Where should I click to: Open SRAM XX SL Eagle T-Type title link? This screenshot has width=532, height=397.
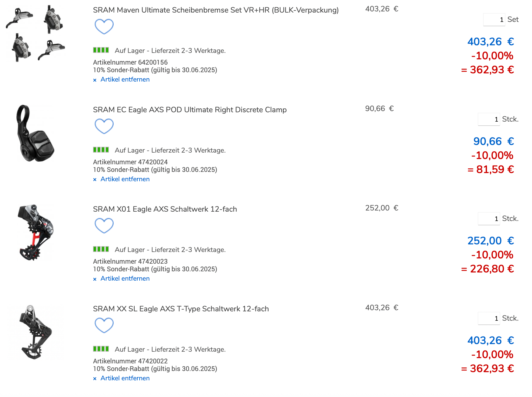pos(181,309)
